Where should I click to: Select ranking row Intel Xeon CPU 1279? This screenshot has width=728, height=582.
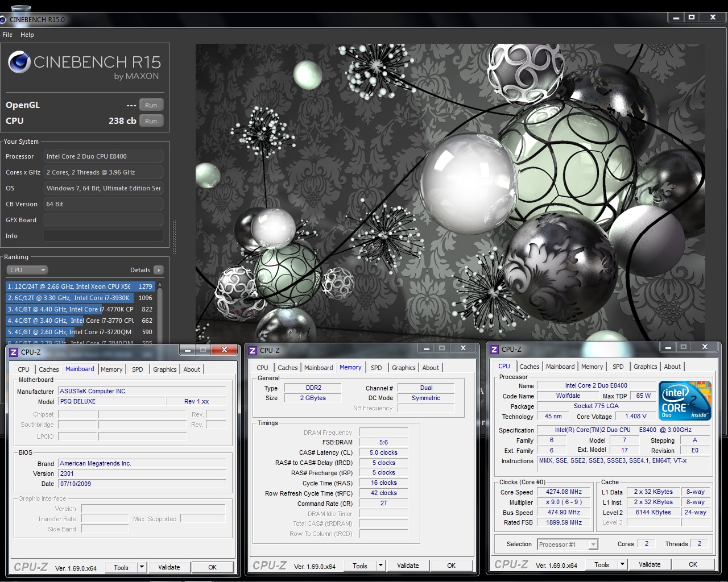pyautogui.click(x=80, y=286)
